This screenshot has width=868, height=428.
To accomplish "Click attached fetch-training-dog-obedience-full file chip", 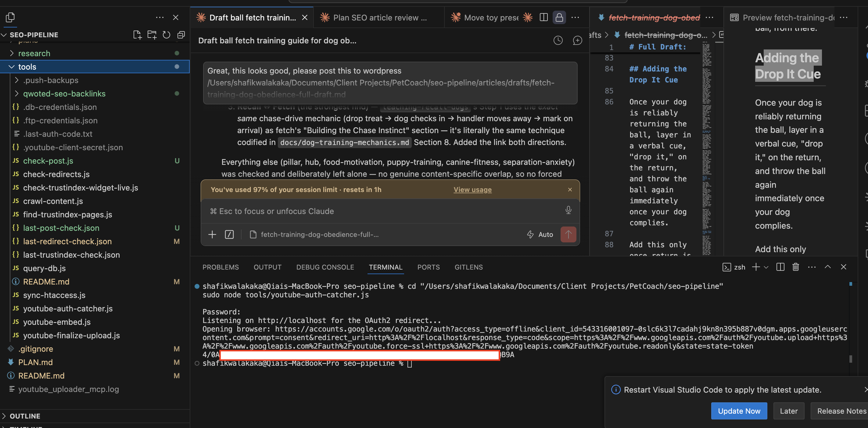I will pyautogui.click(x=314, y=234).
